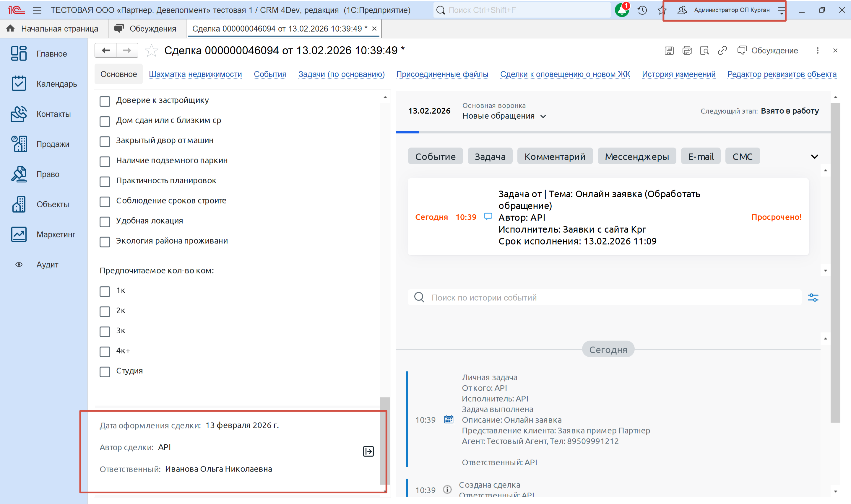Check 'Доверие к застройщику' checkbox
The image size is (851, 504).
coord(105,101)
